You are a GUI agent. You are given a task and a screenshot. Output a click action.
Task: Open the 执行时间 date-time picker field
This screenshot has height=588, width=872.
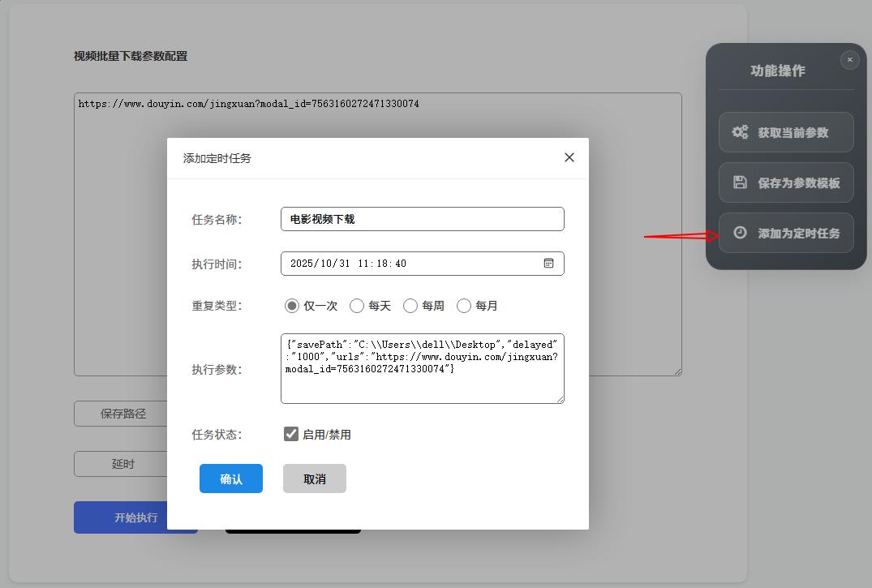(x=410, y=264)
